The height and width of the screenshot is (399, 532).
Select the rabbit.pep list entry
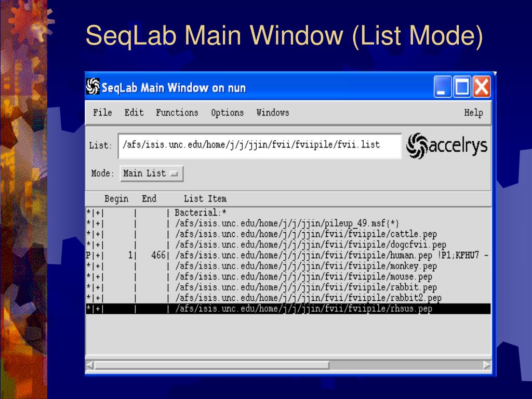pos(288,287)
